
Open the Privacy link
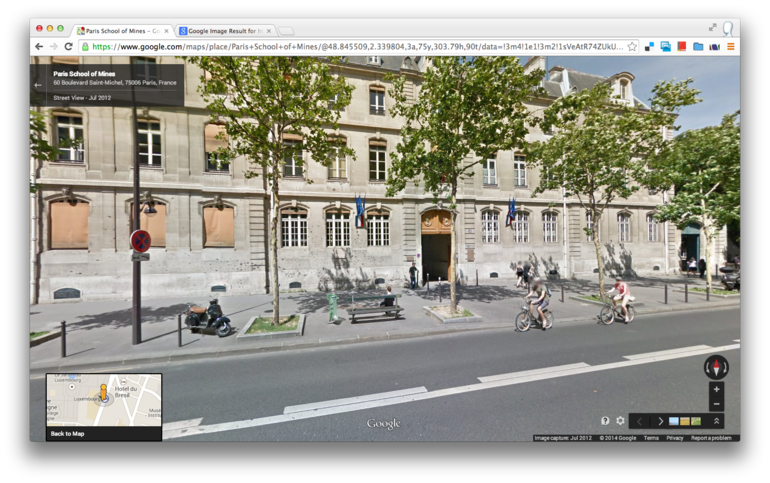(675, 438)
